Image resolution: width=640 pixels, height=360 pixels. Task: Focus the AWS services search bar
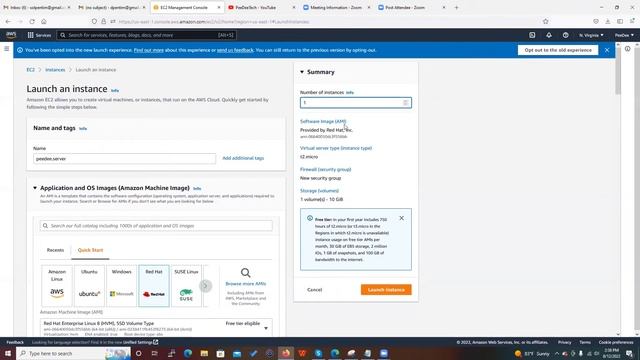tap(147, 35)
